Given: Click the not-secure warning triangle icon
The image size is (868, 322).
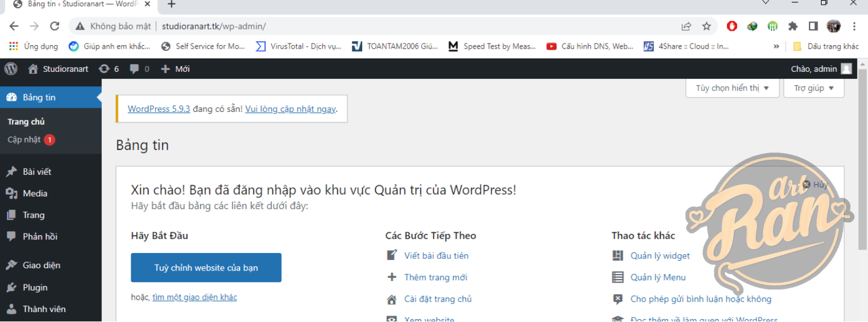Looking at the screenshot, I should tap(80, 26).
